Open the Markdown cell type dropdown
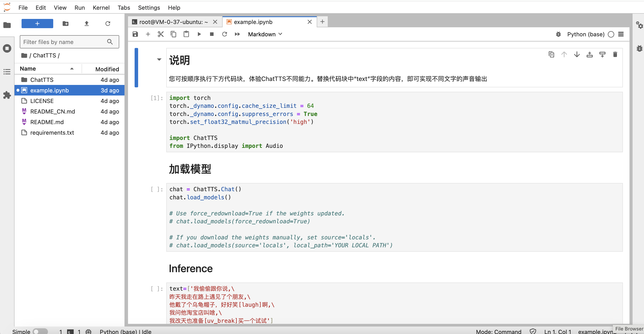Viewport: 644px width, 334px height. coord(265,34)
